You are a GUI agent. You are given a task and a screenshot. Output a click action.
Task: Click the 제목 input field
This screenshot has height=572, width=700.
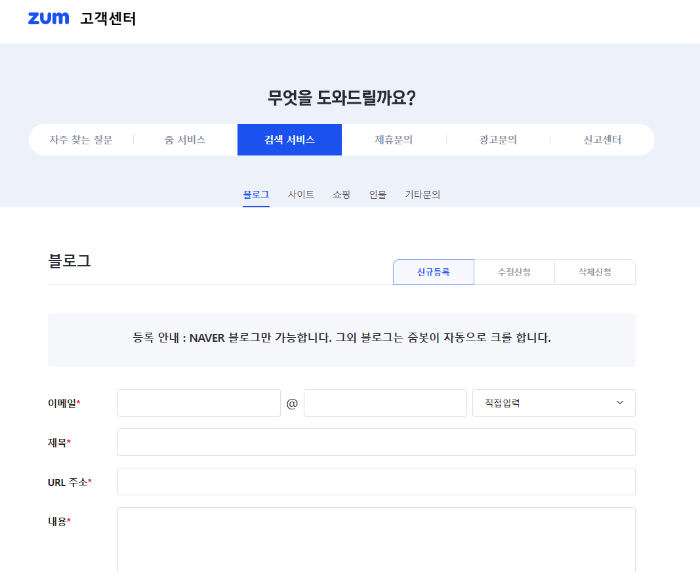coord(376,442)
